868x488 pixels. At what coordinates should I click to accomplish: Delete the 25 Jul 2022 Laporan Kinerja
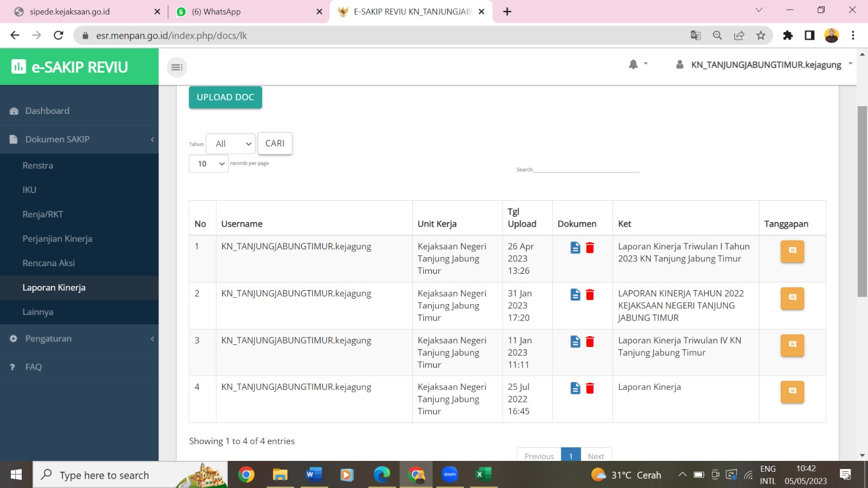point(590,388)
